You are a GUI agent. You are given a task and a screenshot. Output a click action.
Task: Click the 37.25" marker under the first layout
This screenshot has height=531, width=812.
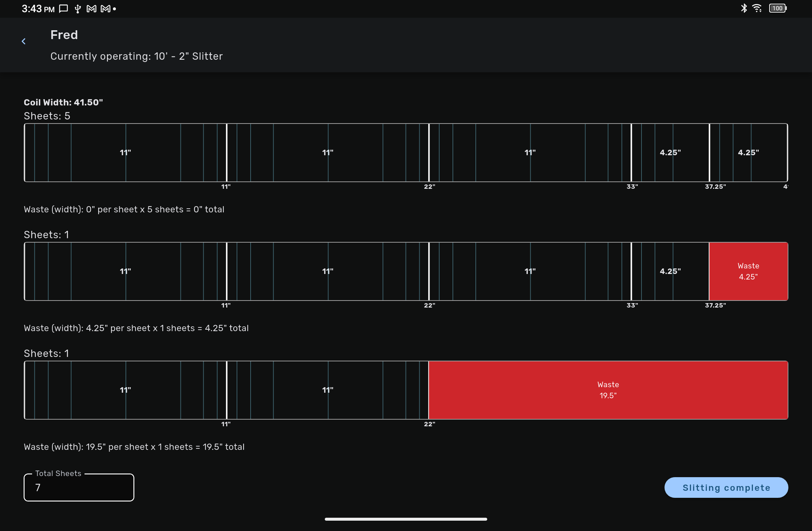coord(715,187)
